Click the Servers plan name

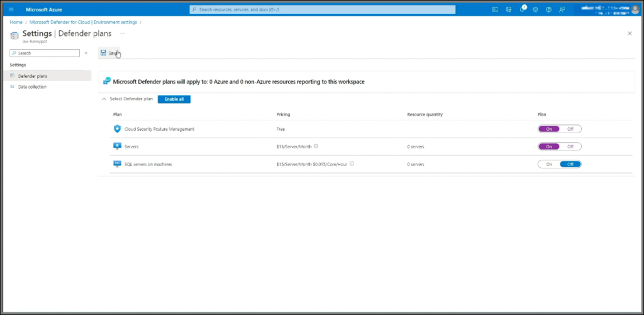pos(131,146)
